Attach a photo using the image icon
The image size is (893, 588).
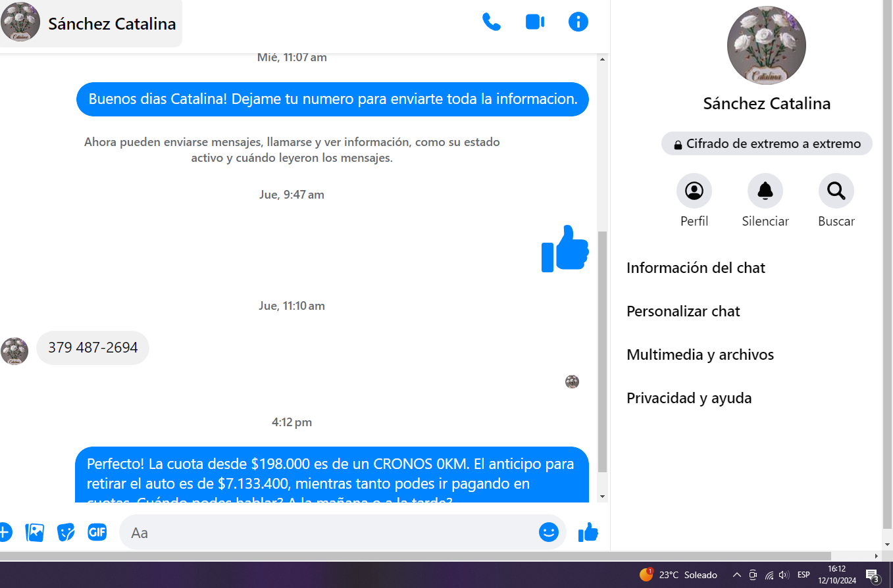tap(34, 532)
